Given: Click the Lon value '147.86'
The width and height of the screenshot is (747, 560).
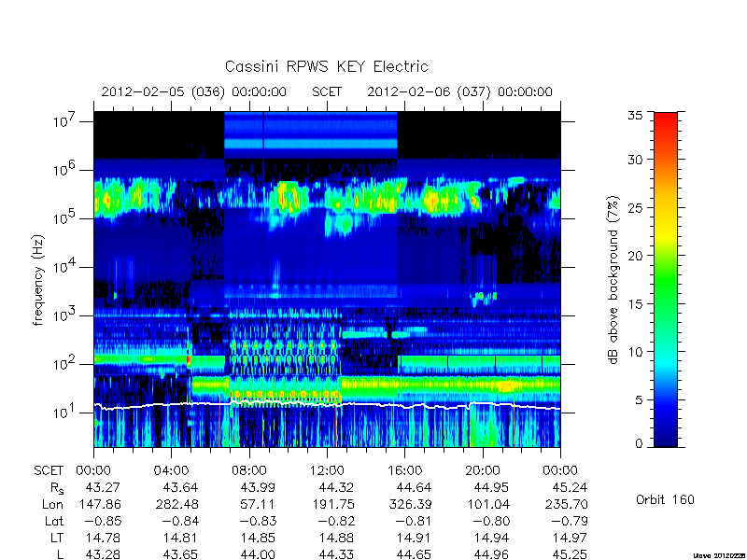Looking at the screenshot, I should [99, 504].
